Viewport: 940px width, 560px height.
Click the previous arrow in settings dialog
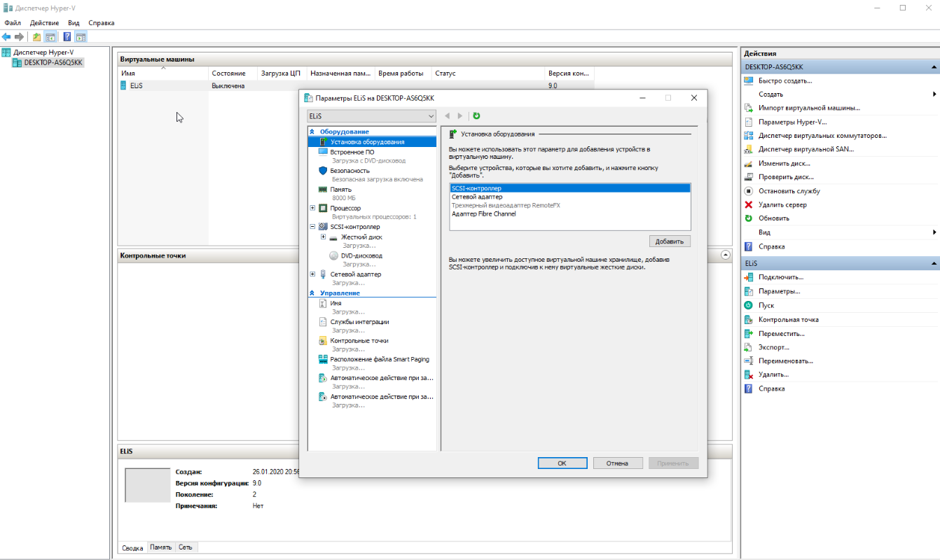447,115
